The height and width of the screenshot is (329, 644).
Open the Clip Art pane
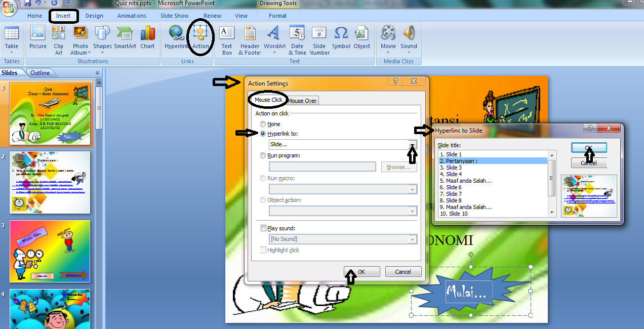point(59,40)
